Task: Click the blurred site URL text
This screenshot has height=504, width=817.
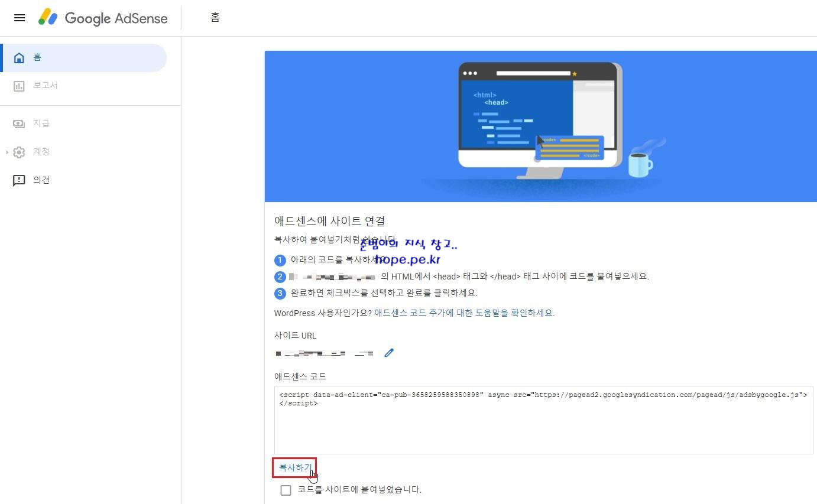Action: 324,353
